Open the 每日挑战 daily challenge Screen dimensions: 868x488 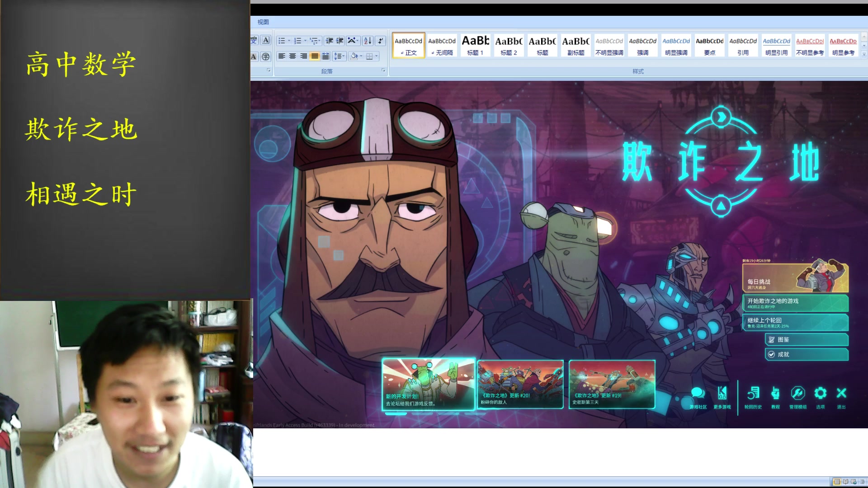pyautogui.click(x=795, y=278)
